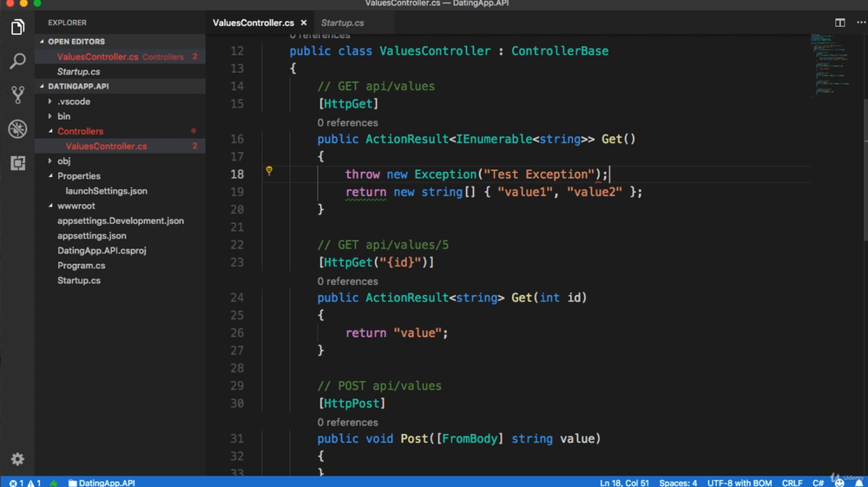This screenshot has width=868, height=487.
Task: Click the lightbulb quick fix on line 18
Action: (269, 171)
